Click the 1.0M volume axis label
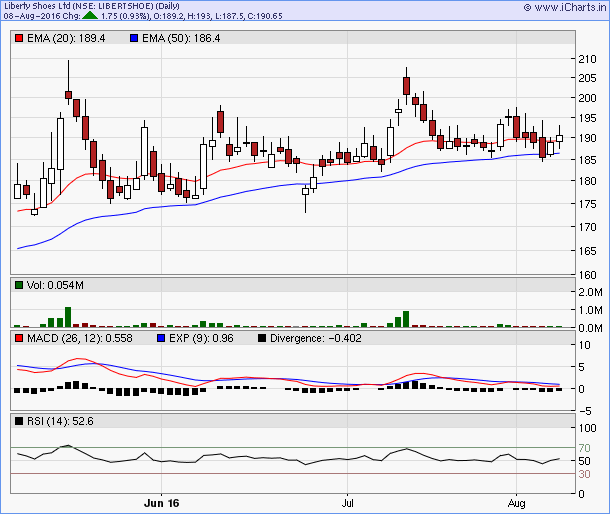Image resolution: width=610 pixels, height=514 pixels. click(590, 310)
